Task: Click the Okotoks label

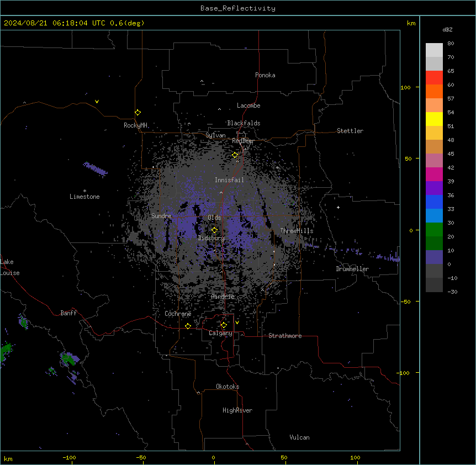Action: coord(228,387)
